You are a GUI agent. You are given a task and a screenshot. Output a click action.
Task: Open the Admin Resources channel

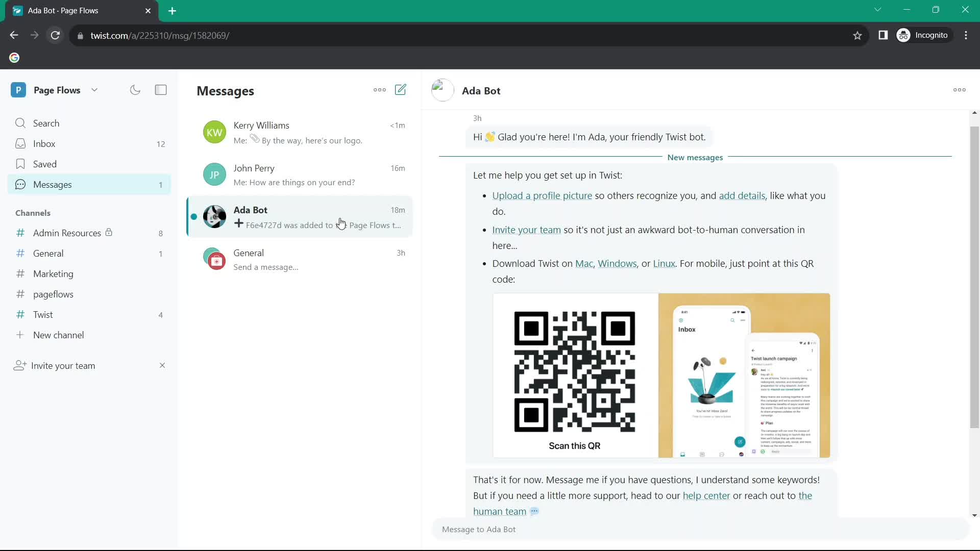coord(67,233)
